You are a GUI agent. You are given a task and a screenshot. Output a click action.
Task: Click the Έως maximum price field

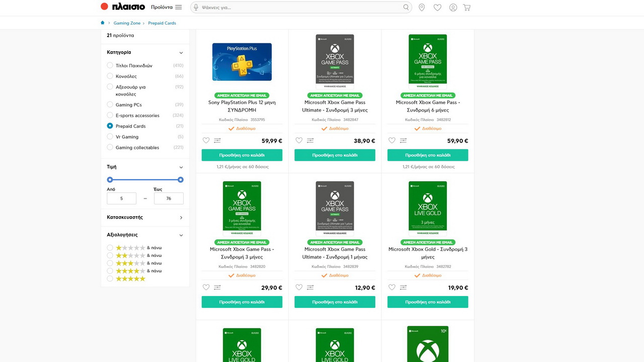(169, 199)
